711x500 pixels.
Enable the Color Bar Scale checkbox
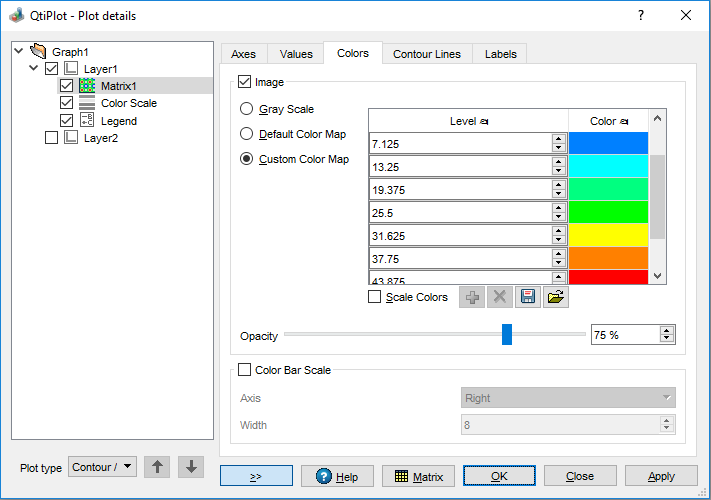(x=245, y=370)
